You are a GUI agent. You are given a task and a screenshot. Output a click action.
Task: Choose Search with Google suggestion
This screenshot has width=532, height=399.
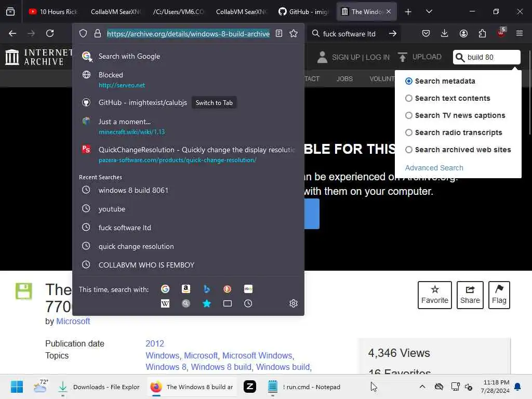(188, 56)
